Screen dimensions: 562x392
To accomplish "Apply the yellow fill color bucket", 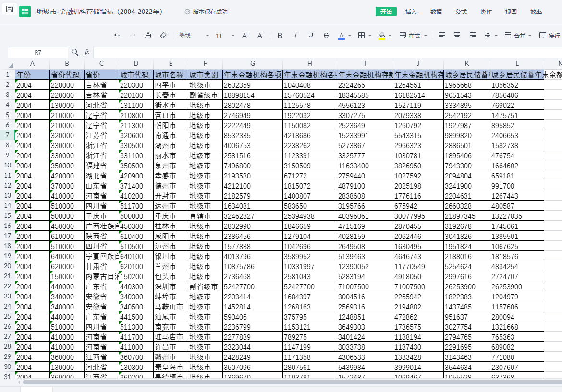I will (382, 36).
